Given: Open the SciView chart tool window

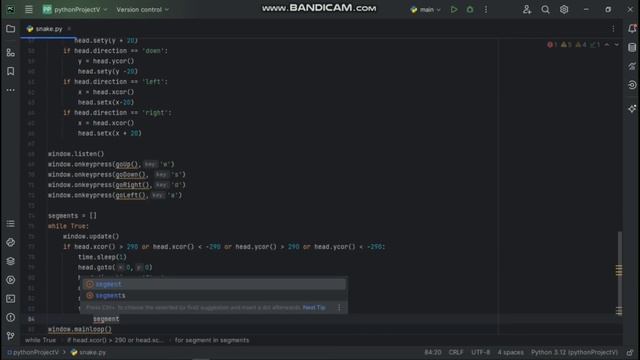Looking at the screenshot, I should coord(632,66).
